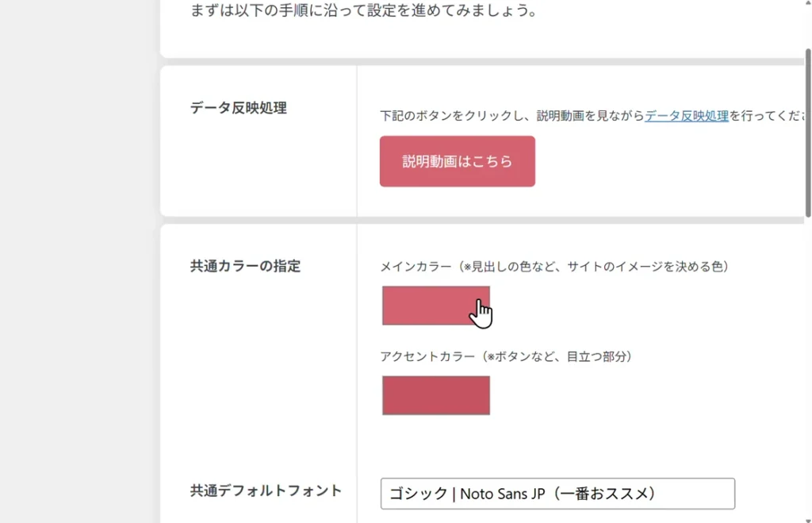Click the vertical scrollbar thumb
This screenshot has height=523, width=812.
click(808, 131)
